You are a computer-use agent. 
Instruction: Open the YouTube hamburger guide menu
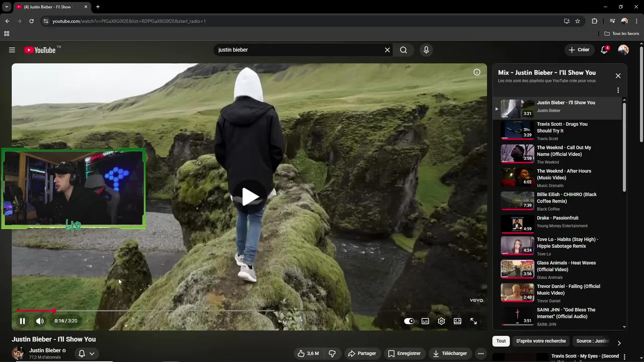pos(12,50)
